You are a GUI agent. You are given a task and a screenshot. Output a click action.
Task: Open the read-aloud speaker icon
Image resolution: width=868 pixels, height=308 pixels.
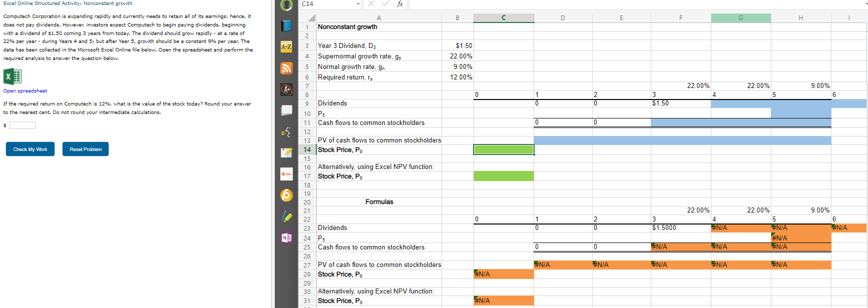[x=286, y=132]
